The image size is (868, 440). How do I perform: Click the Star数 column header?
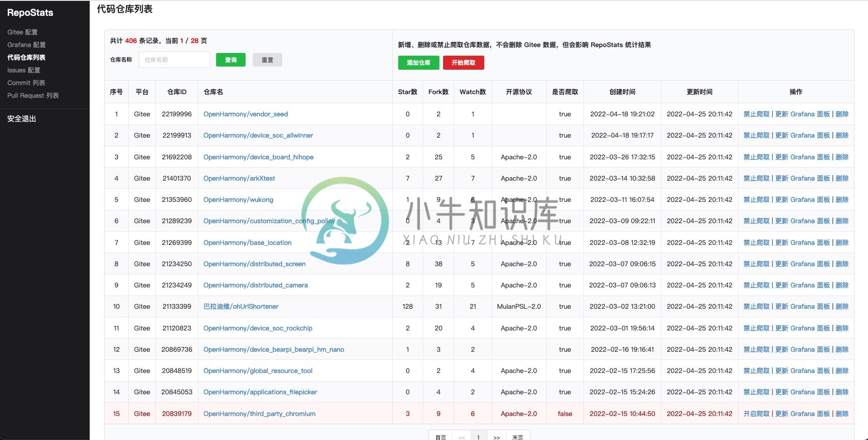click(x=408, y=92)
